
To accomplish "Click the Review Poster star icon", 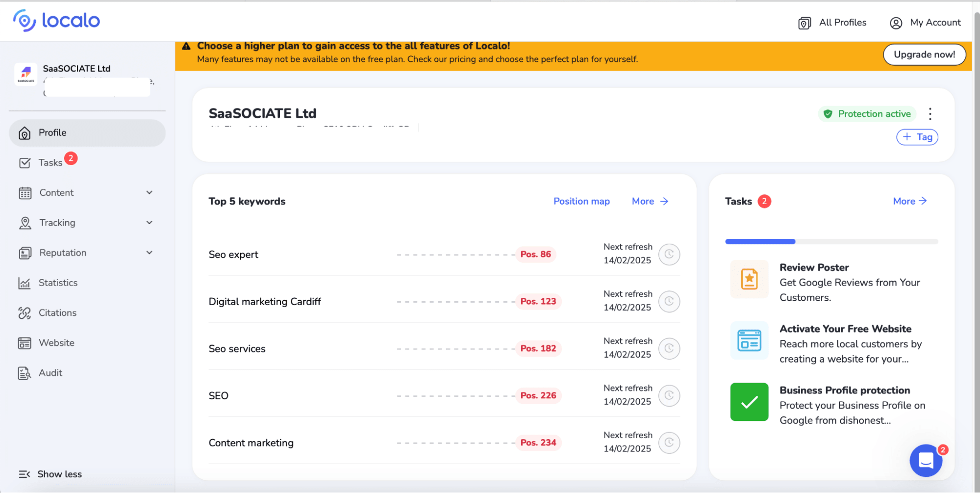I will (749, 280).
